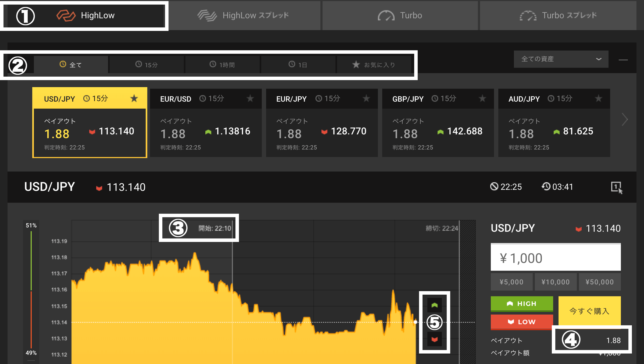
Task: Click the EUR/USD rate 1.13816
Action: point(232,131)
